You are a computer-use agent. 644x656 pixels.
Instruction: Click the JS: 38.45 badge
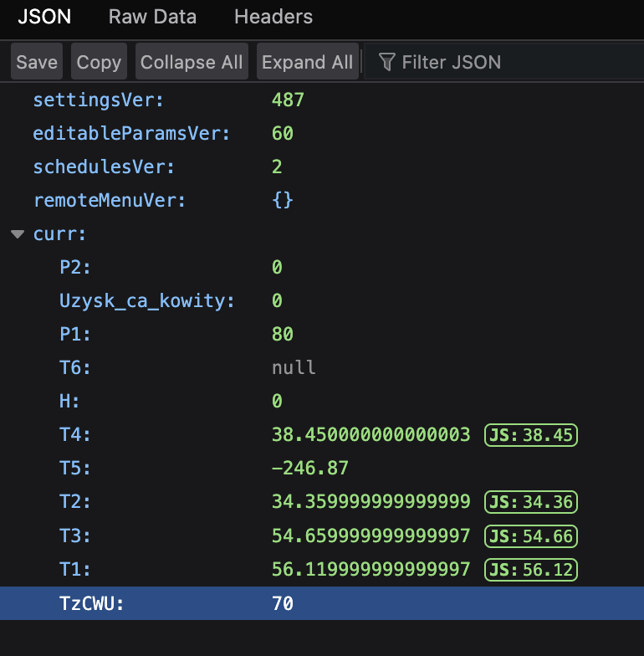coord(531,435)
